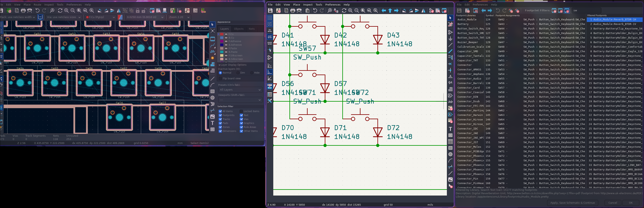Open the PCB Design Rules Checker icon
644x208 pixels.
(x=179, y=10)
